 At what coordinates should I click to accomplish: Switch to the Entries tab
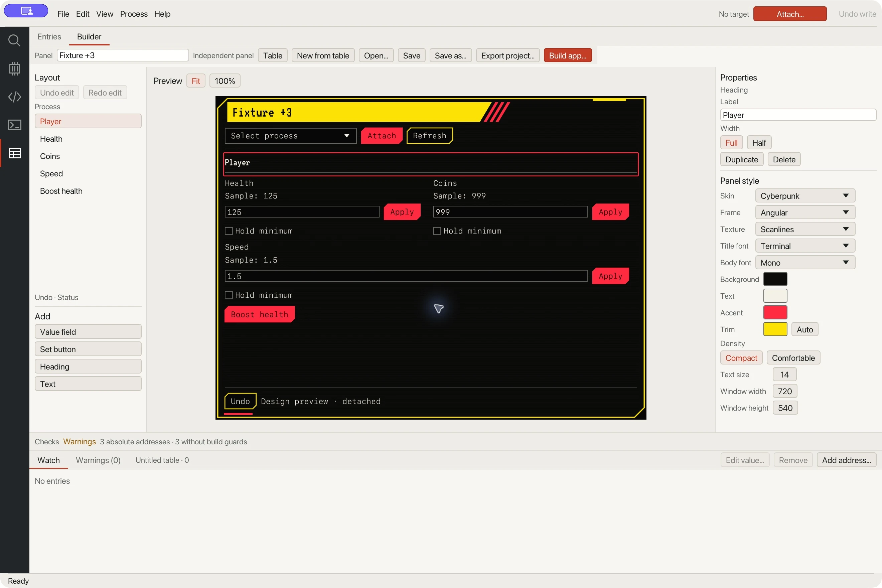[x=49, y=37]
